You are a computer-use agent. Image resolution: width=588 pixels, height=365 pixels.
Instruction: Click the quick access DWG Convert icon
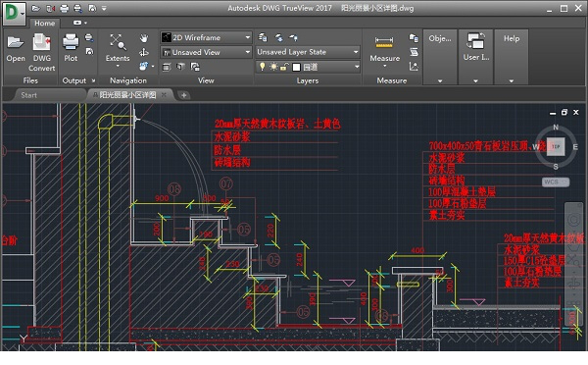50,8
